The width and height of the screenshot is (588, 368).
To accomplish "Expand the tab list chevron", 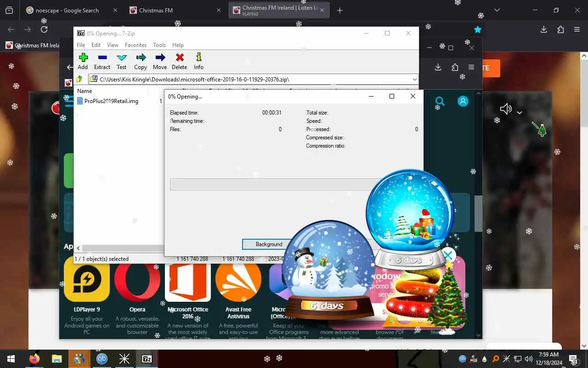I will [497, 10].
